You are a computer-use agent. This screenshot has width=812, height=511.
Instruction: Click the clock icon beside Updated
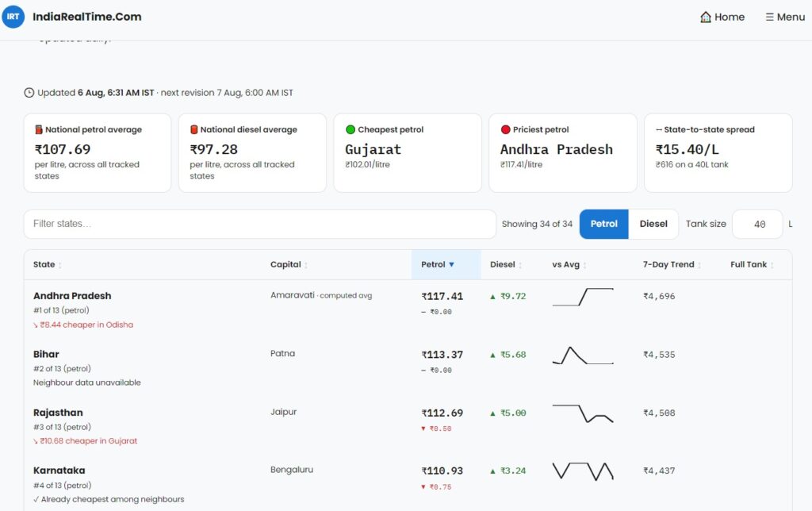29,93
